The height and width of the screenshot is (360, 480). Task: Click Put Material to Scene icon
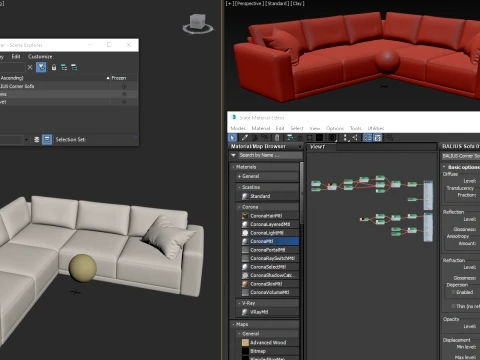tap(255, 138)
